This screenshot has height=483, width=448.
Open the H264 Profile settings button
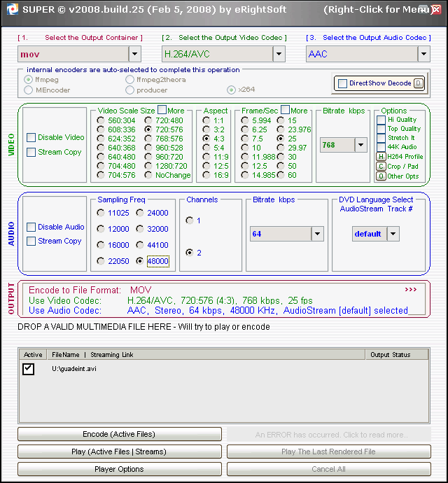point(381,156)
